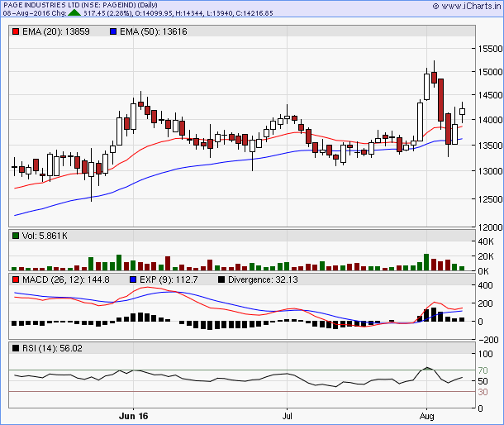Click the red EMA (20) legend swatch

coord(16,31)
